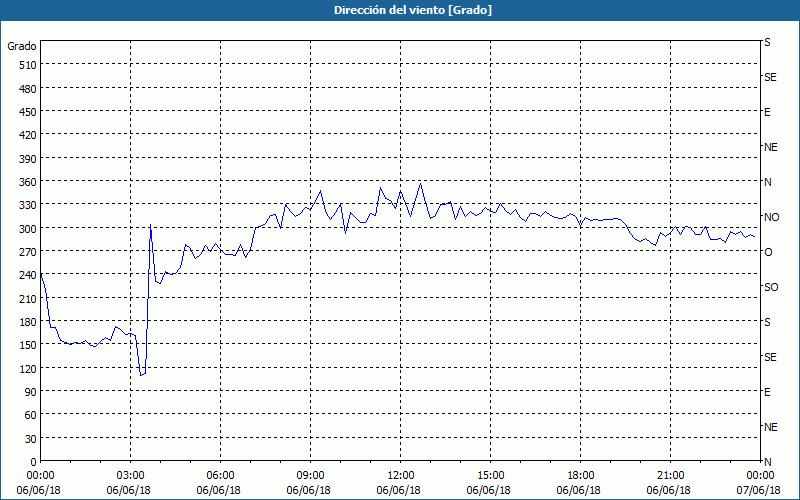Click the 90 y-axis tick label
Image resolution: width=800 pixels, height=500 pixels.
tap(31, 392)
